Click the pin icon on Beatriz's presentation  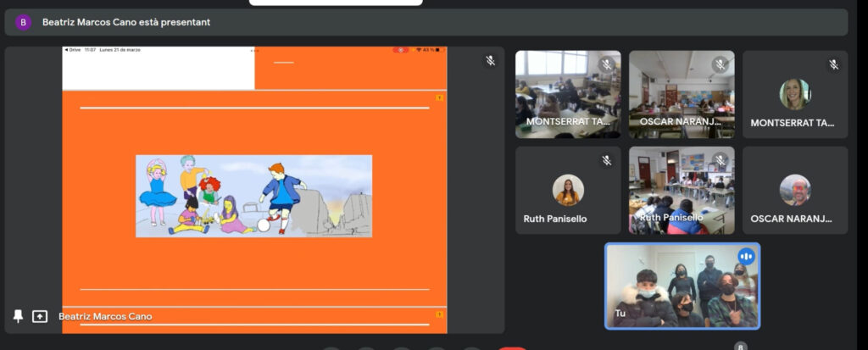tap(19, 316)
